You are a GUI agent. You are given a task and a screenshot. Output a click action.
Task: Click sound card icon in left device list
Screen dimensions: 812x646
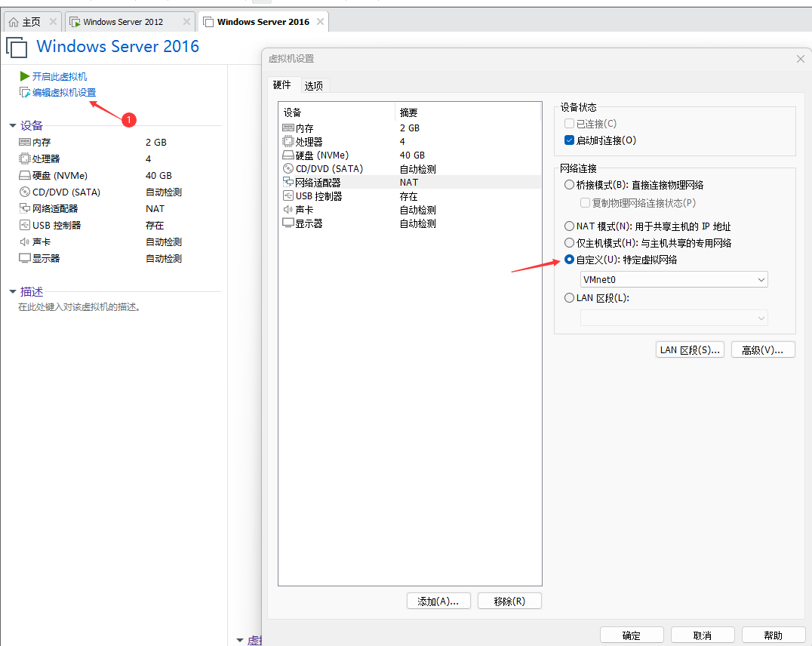24,241
